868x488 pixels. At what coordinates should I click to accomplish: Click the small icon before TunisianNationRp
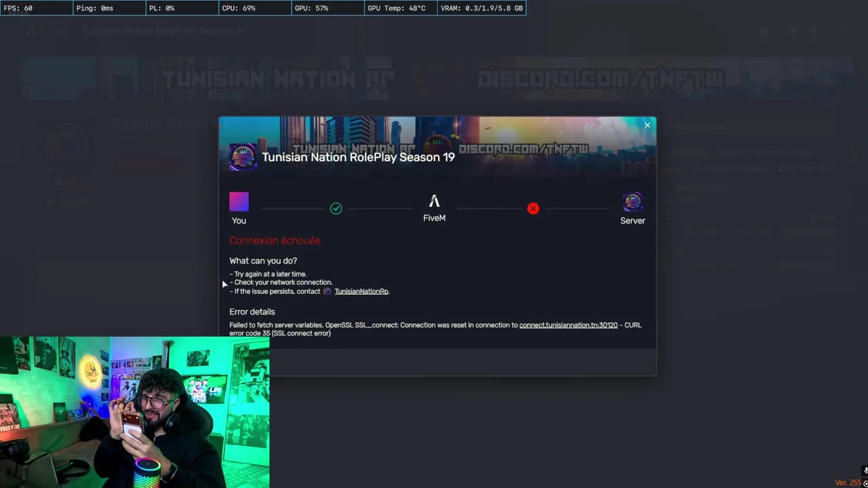click(x=328, y=291)
